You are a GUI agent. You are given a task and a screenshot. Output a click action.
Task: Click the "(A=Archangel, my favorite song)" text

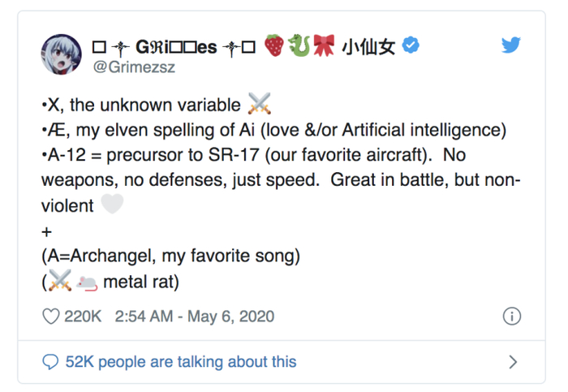pos(170,256)
